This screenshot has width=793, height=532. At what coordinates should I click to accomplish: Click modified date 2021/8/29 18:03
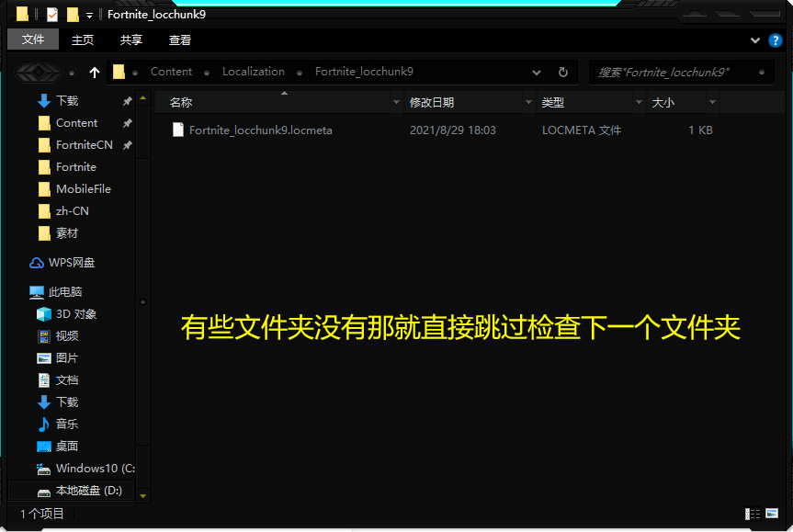453,130
